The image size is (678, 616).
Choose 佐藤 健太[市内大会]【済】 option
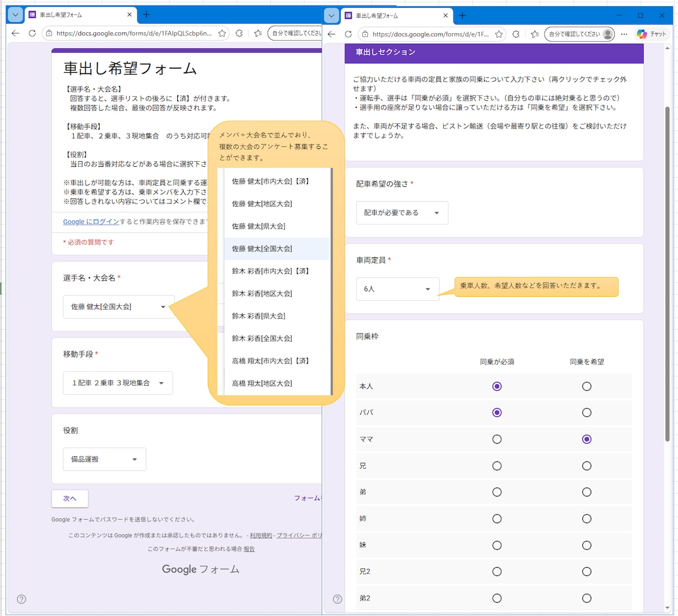pos(277,181)
